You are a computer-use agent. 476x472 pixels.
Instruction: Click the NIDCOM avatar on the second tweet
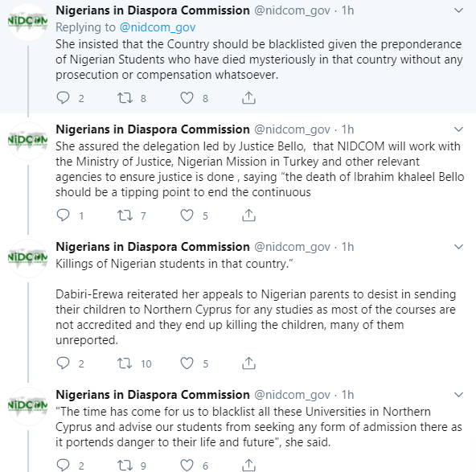pos(27,141)
